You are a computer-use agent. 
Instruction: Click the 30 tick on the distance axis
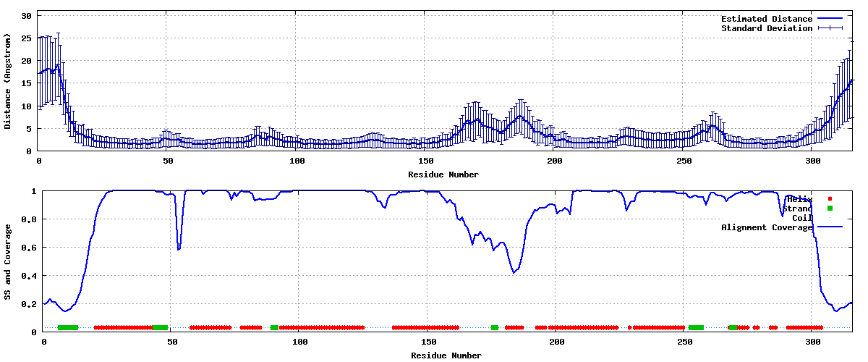click(27, 15)
